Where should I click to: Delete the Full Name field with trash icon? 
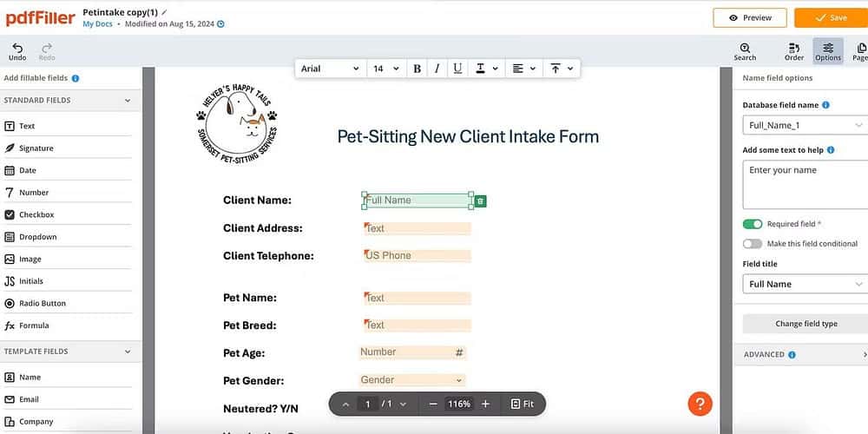coord(481,201)
